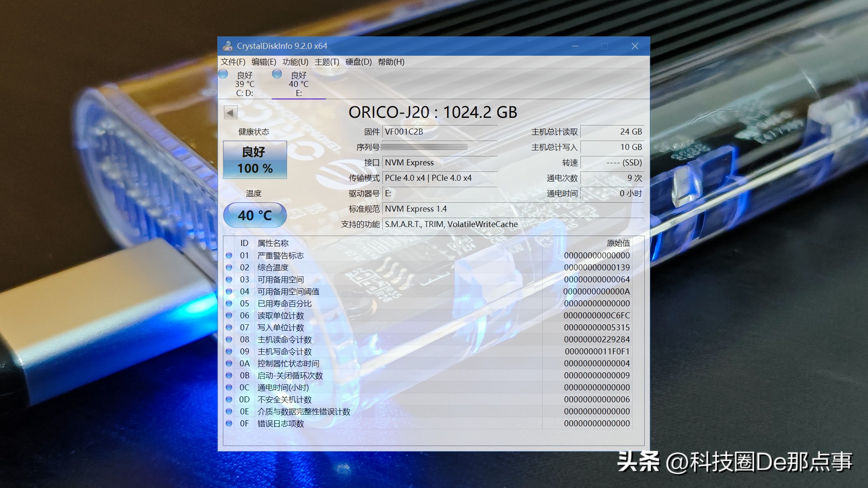Click the status lamp beside 严重警告标志 attribute
This screenshot has width=868, height=488.
tap(230, 255)
